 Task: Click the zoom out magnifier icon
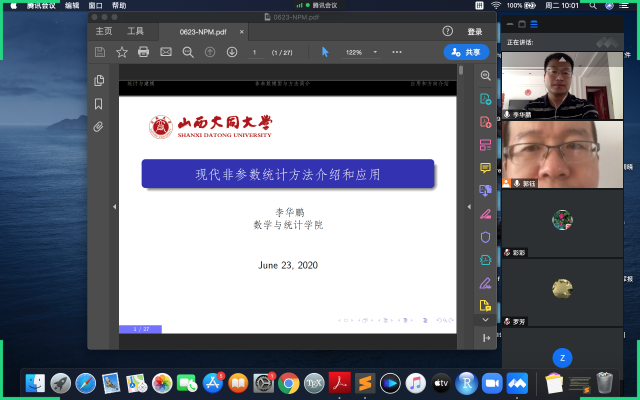pos(187,52)
